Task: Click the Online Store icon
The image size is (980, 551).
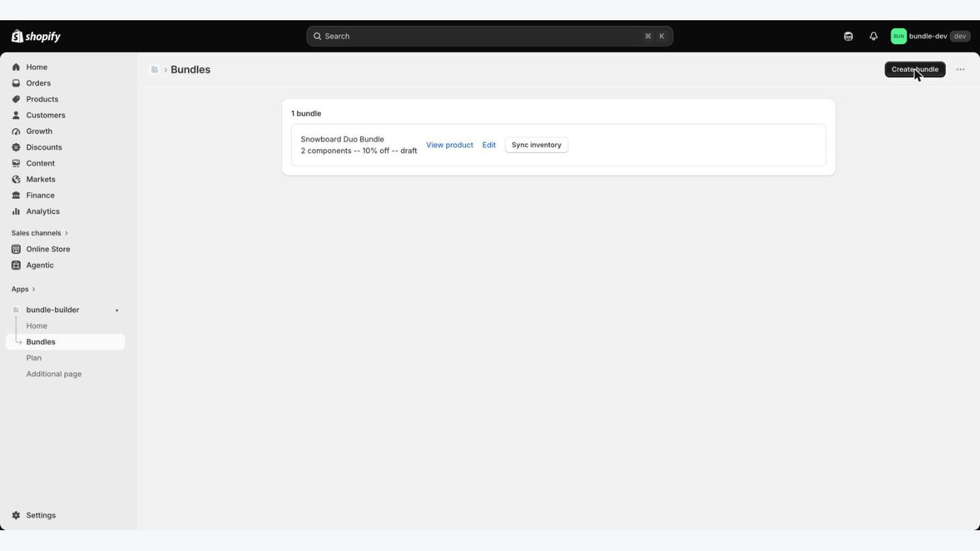Action: tap(16, 249)
